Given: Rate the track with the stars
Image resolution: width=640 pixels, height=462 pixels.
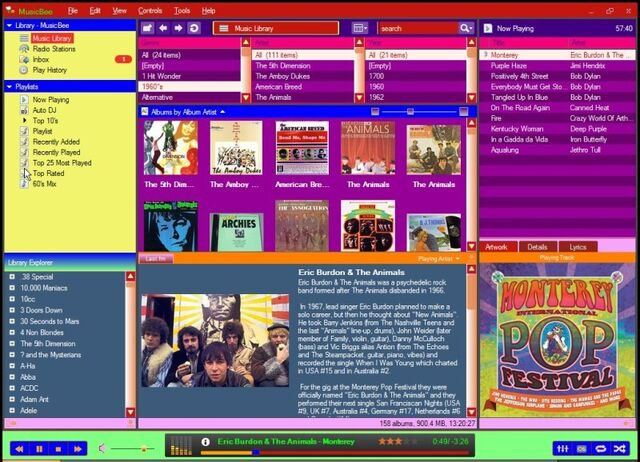Looking at the screenshot, I should (x=398, y=441).
